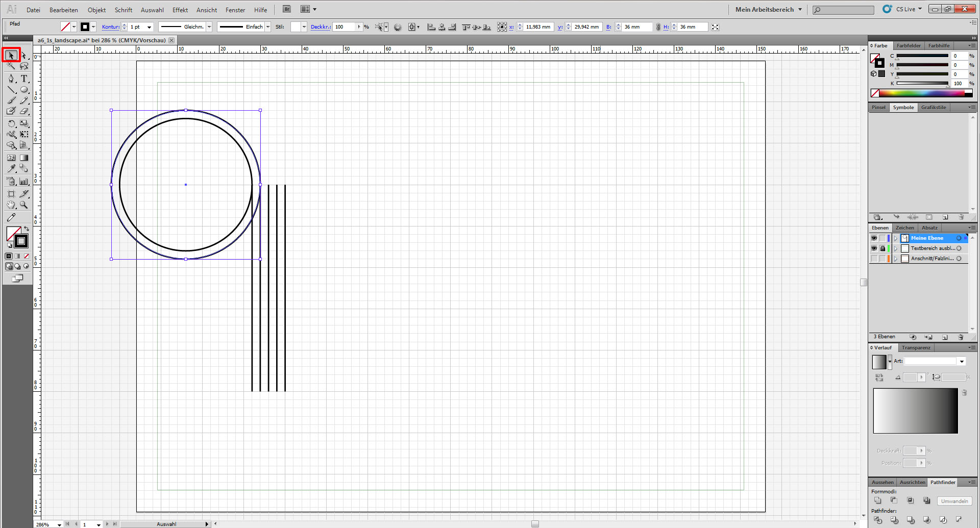The image size is (980, 528).
Task: Open the Kontur stroke weight dropdown
Action: click(149, 27)
